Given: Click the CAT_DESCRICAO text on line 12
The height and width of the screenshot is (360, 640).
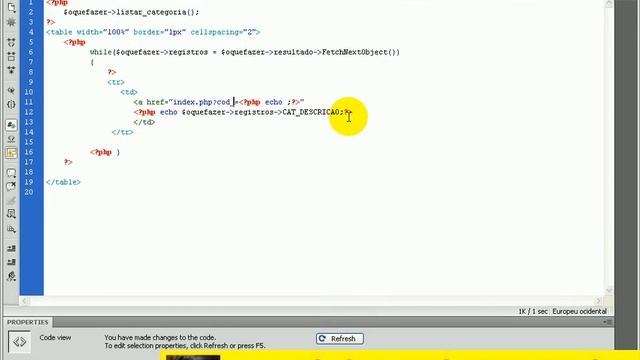Looking at the screenshot, I should click(311, 112).
